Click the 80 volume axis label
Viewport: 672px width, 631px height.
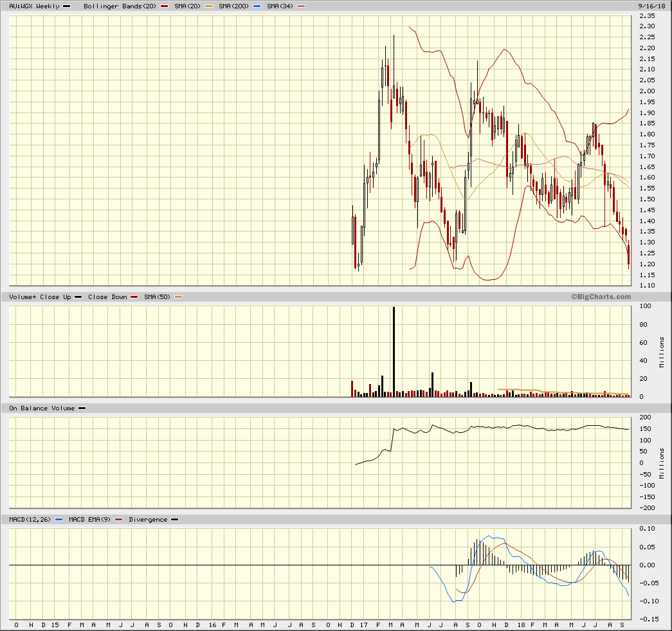[x=643, y=324]
